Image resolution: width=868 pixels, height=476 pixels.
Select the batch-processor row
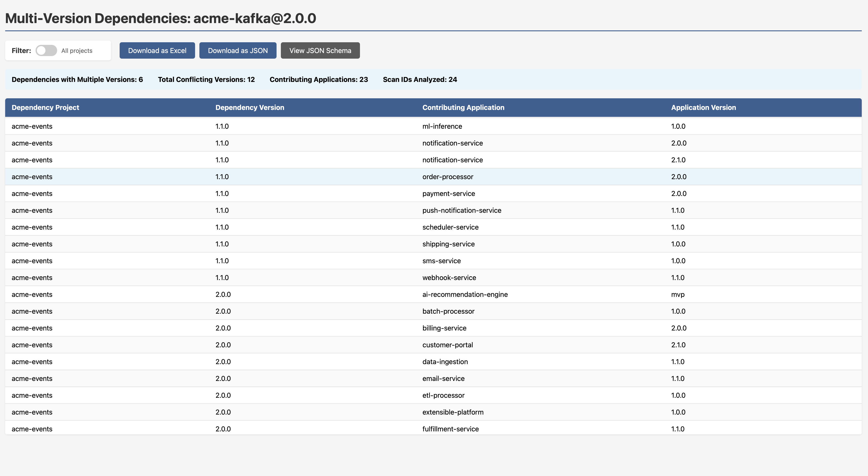(x=448, y=311)
